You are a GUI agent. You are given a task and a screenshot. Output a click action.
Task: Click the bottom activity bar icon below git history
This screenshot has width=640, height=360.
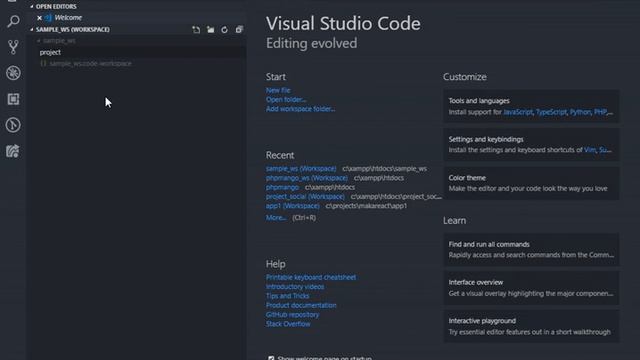[13, 151]
